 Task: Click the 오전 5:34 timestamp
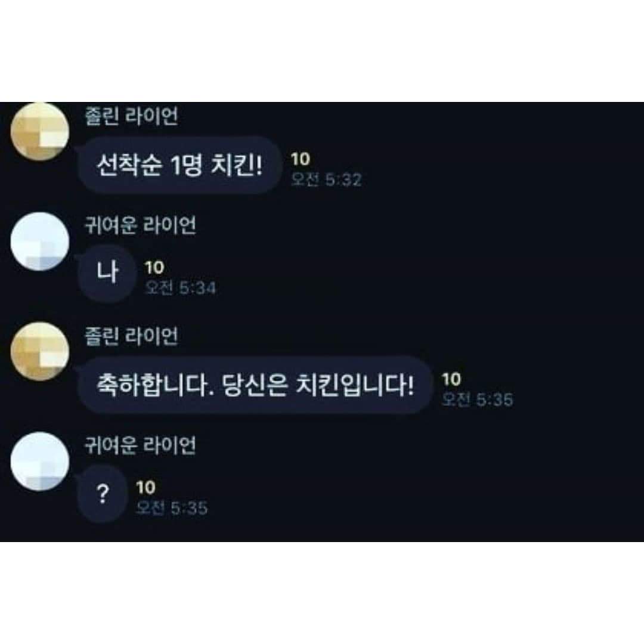[x=180, y=288]
